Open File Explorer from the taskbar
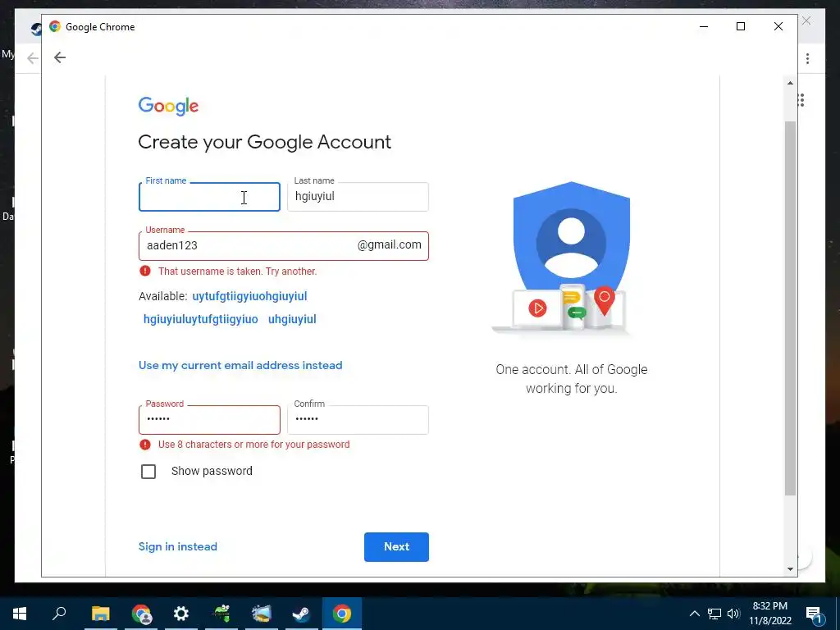The image size is (840, 630). pos(101,614)
